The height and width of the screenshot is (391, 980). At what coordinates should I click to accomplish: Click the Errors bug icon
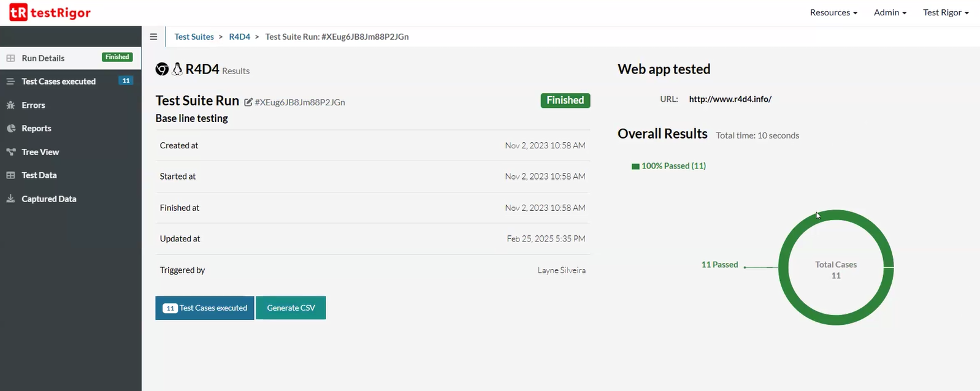(10, 105)
